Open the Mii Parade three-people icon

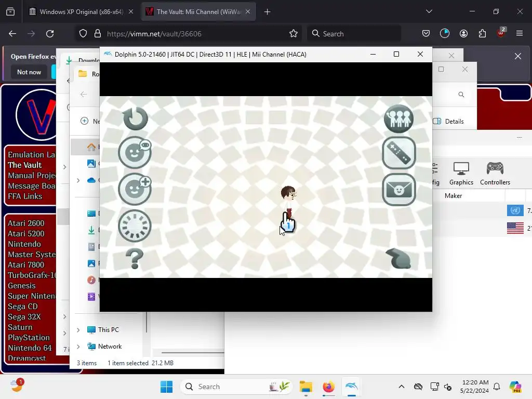pos(398,119)
